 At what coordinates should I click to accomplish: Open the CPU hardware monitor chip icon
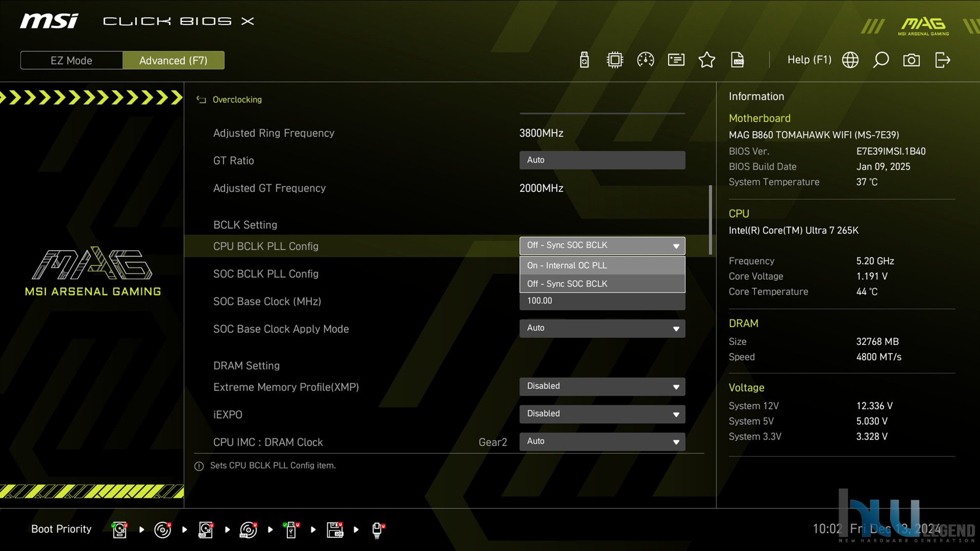(x=614, y=60)
